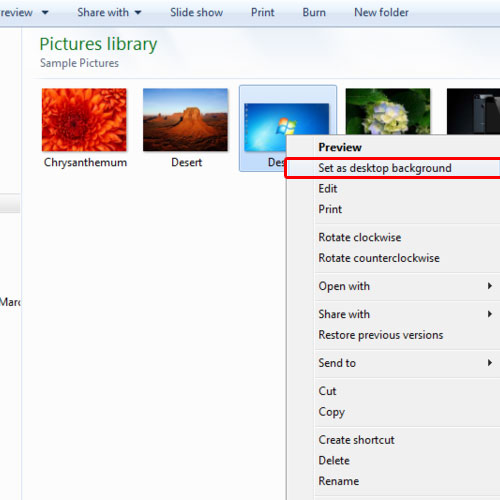Open the Chrysanthemum picture thumbnail
500x500 pixels.
pos(84,120)
